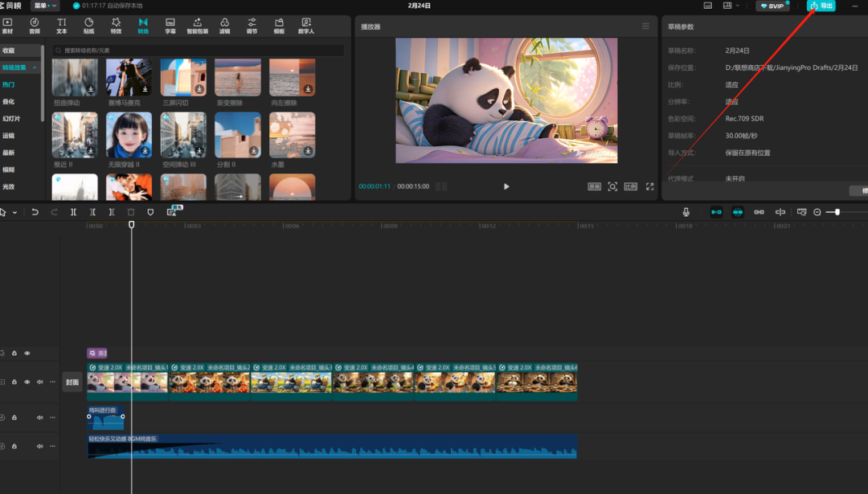Lock the BGM music track
The width and height of the screenshot is (868, 494).
point(14,446)
